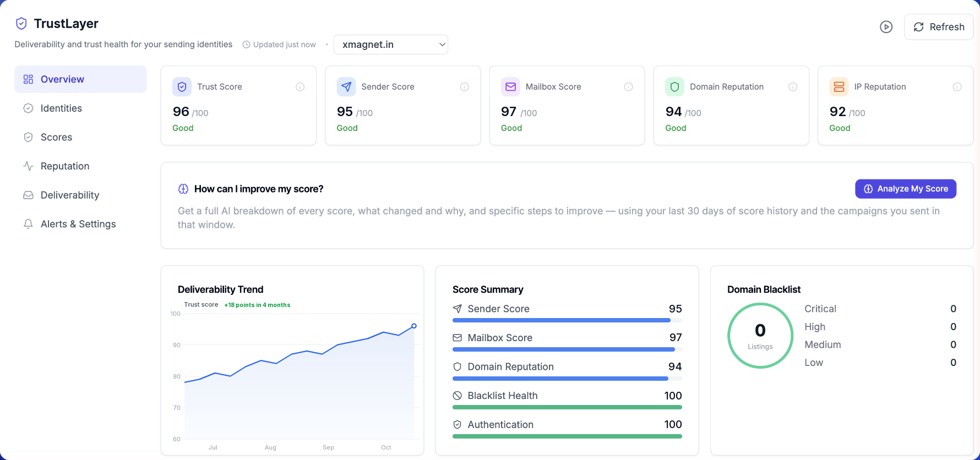Click the Domain Reputation shield card icon
Viewport: 980px width, 460px height.
pos(675,87)
